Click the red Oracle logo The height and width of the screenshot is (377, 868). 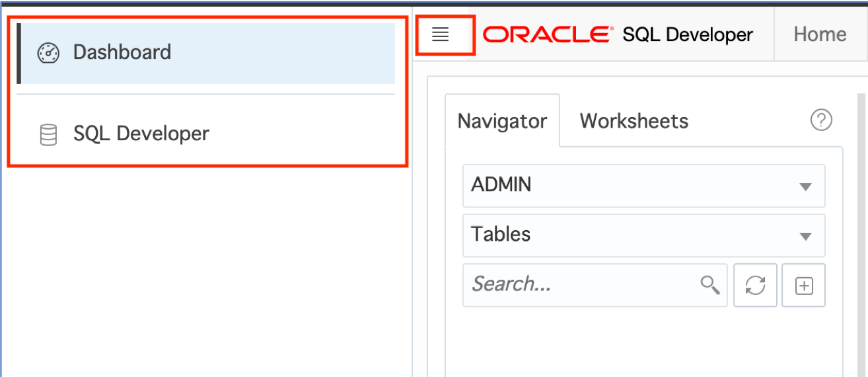coord(548,34)
